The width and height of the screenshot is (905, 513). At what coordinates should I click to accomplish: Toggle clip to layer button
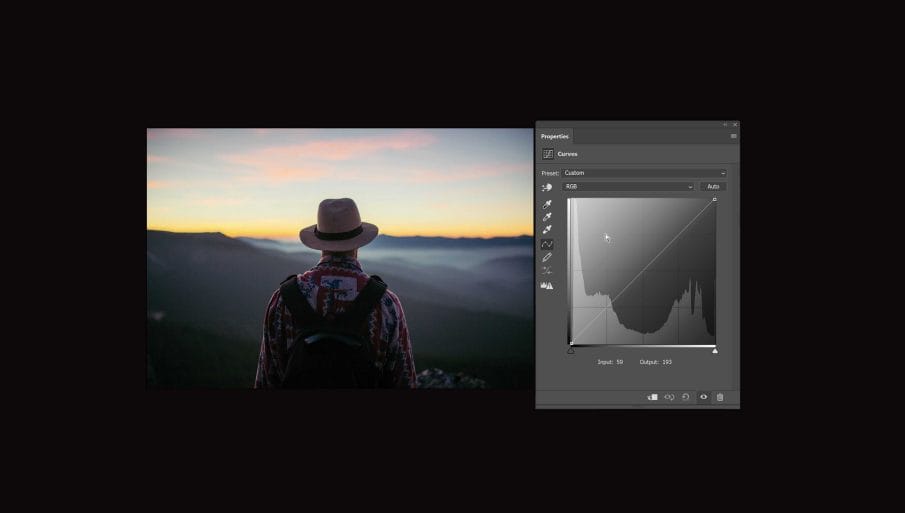(x=652, y=397)
